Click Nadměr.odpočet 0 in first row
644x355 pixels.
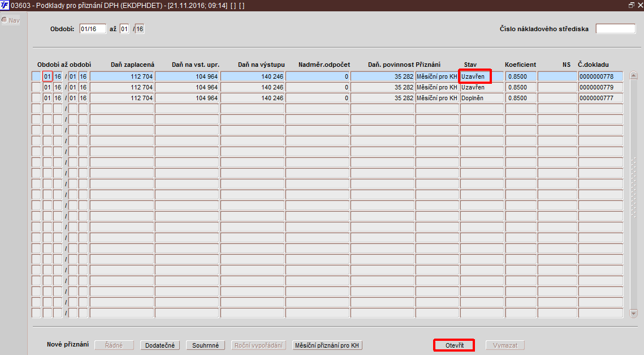click(318, 76)
